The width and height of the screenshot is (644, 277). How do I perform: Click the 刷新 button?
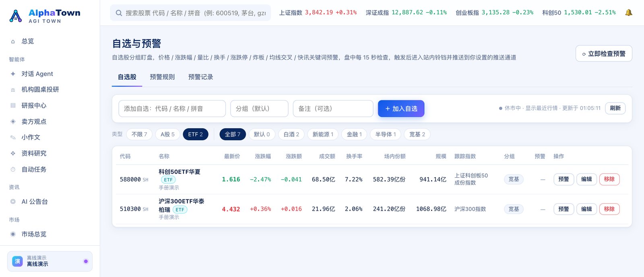[615, 108]
